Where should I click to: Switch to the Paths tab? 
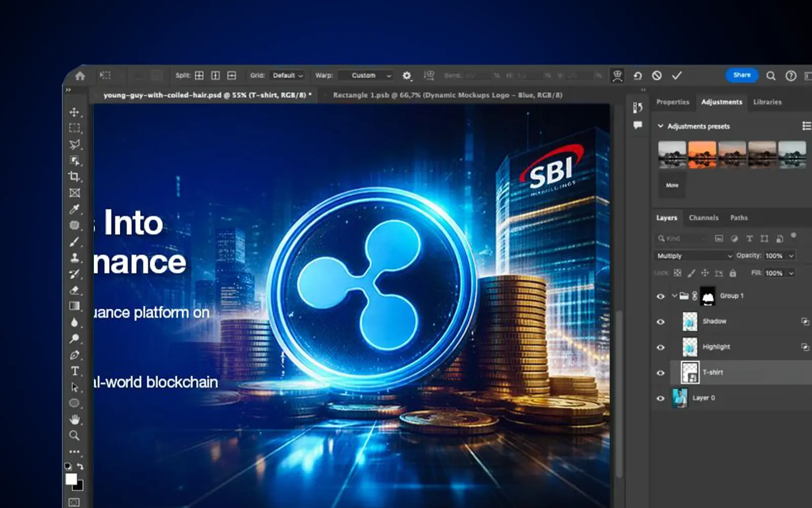(x=739, y=217)
